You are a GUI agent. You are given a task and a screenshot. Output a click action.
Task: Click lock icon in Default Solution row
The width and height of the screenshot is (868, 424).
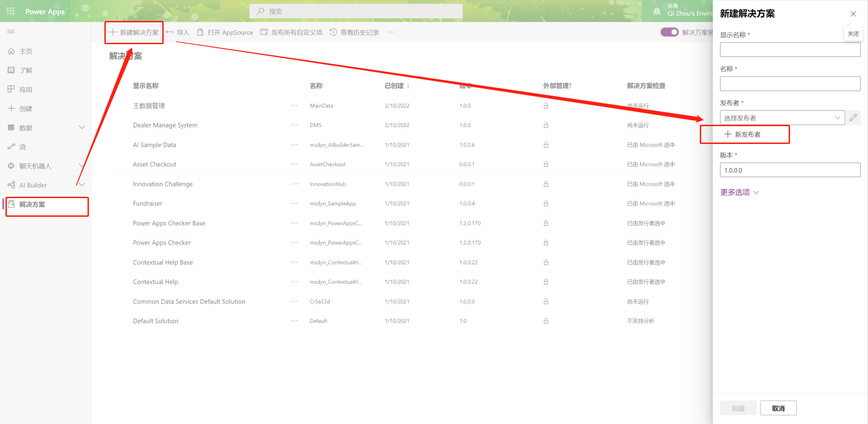tap(546, 321)
